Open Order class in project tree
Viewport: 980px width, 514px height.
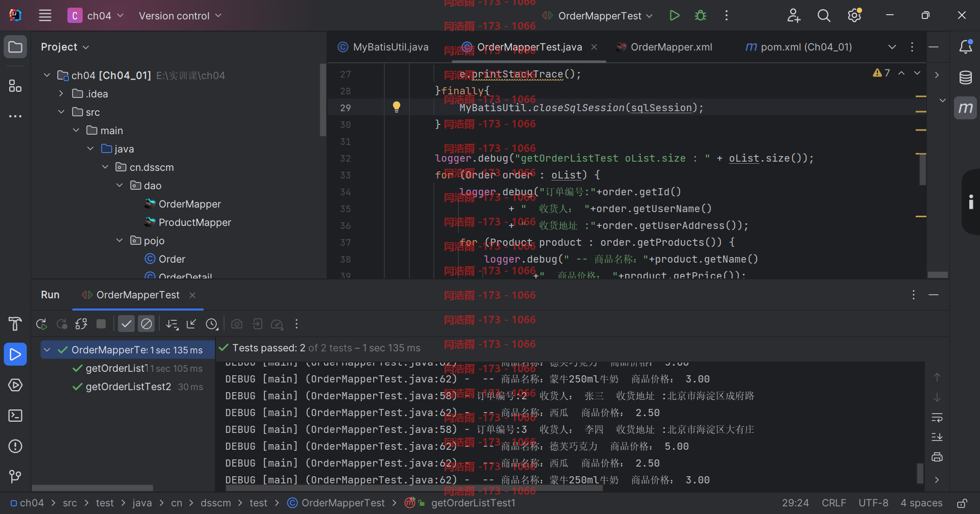tap(171, 259)
